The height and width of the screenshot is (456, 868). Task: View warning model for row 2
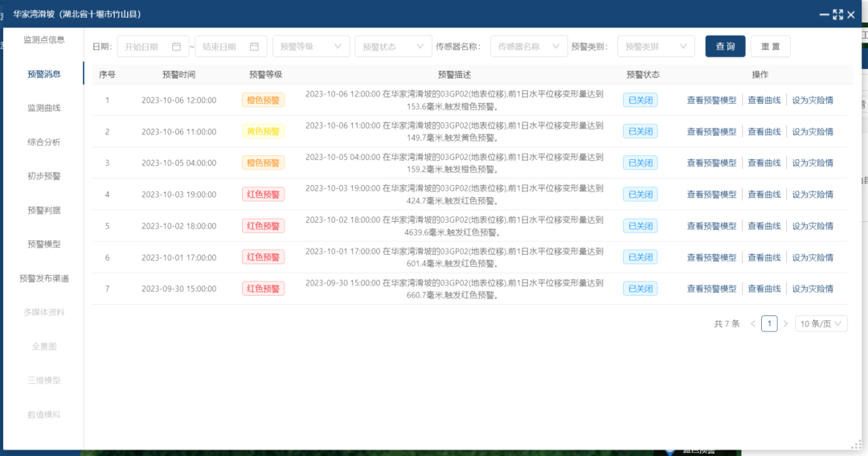(x=712, y=132)
